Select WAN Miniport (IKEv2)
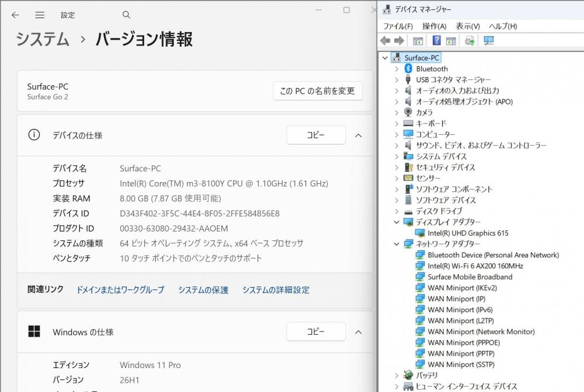The image size is (584, 392). pos(462,288)
